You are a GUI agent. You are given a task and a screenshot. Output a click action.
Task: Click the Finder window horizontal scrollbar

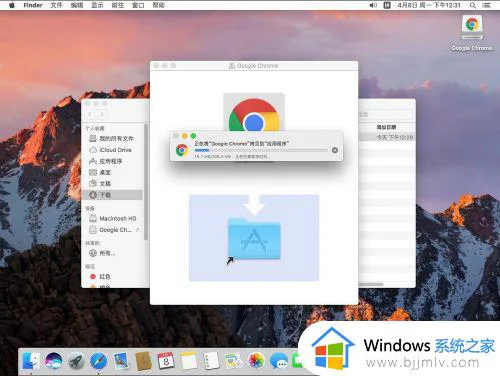click(x=371, y=284)
